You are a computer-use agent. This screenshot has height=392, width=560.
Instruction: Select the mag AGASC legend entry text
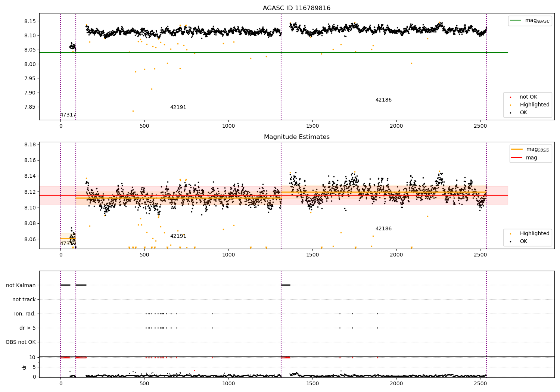tap(537, 21)
